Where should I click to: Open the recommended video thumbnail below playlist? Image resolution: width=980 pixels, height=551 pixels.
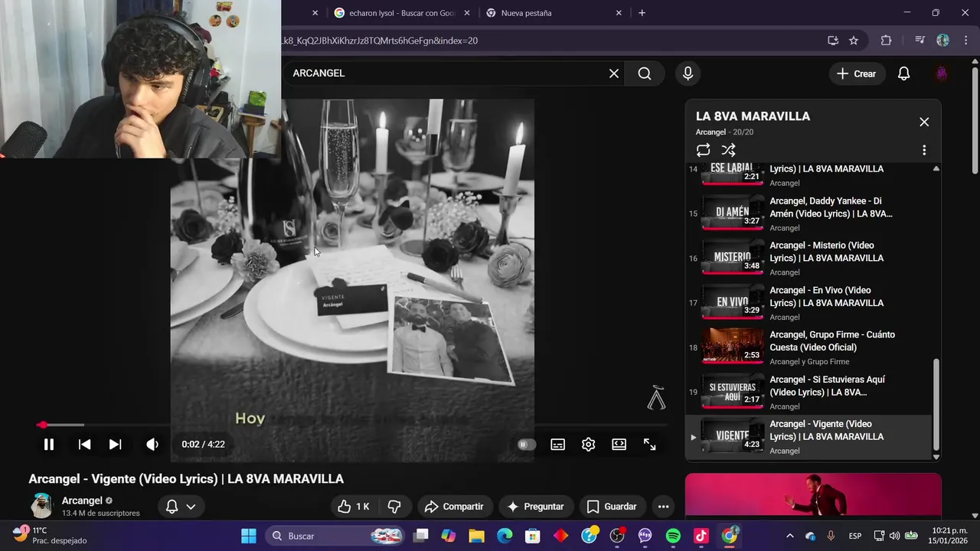click(x=813, y=495)
